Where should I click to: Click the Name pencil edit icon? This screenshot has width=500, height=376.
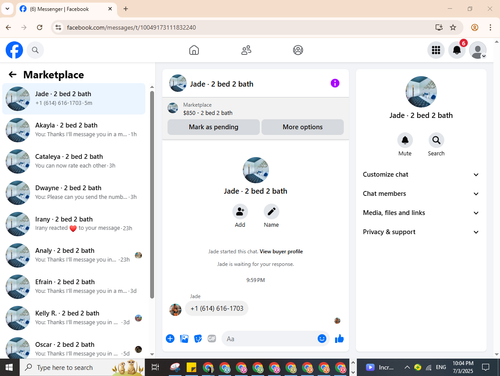pos(271,211)
